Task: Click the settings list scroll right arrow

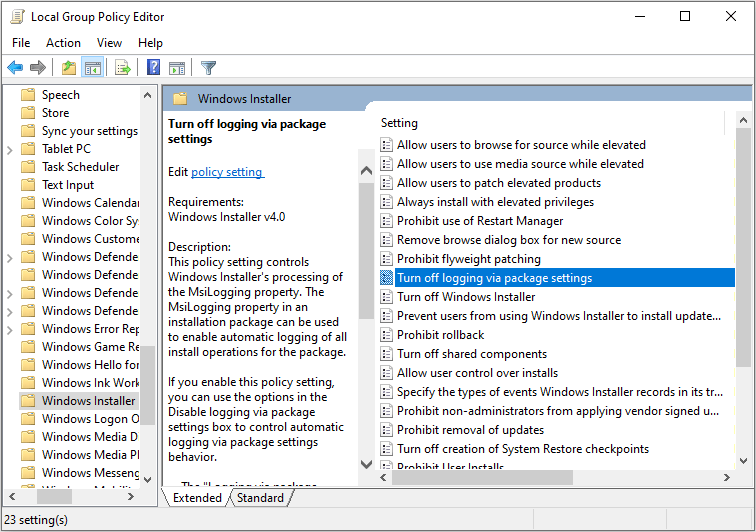Action: 727,477
